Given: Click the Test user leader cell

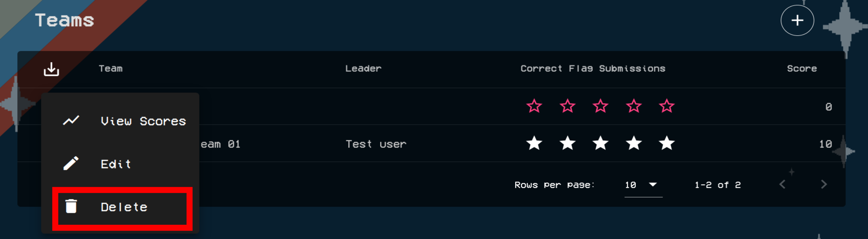Looking at the screenshot, I should 376,144.
